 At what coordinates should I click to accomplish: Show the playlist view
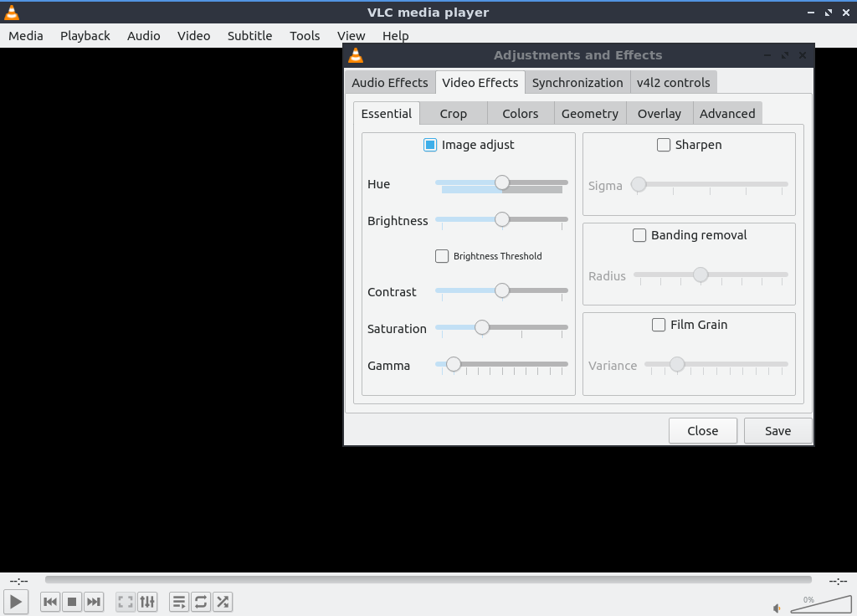179,602
